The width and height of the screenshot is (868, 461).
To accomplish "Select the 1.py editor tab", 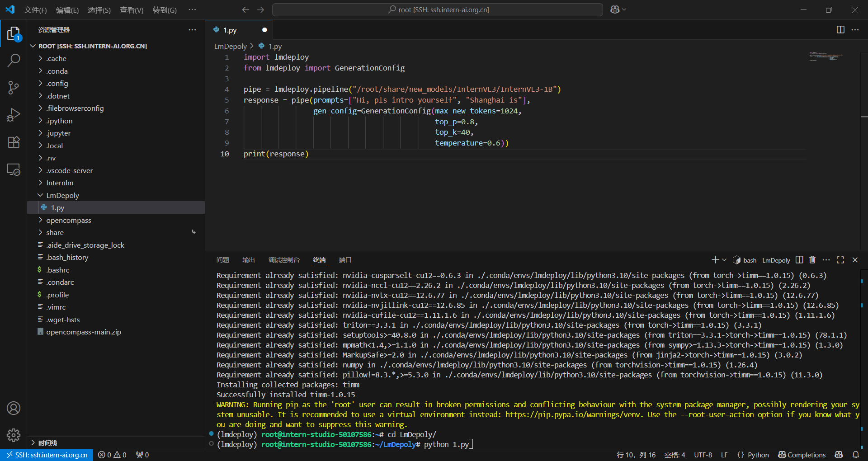I will [x=239, y=30].
